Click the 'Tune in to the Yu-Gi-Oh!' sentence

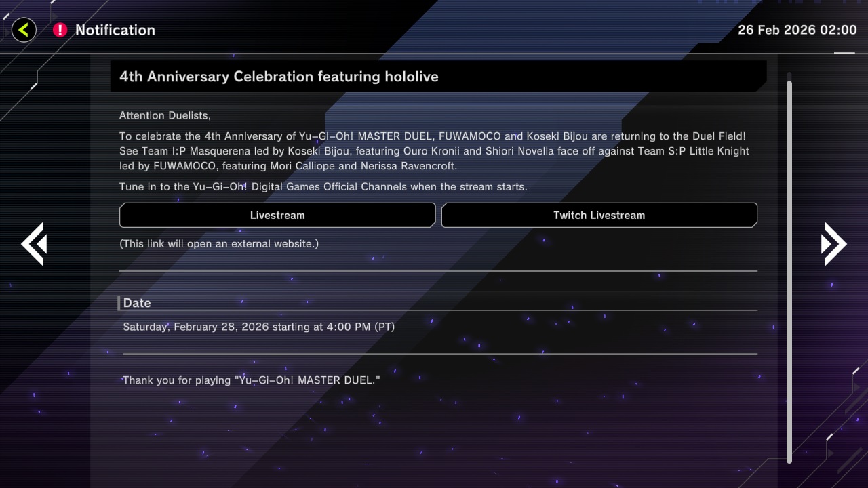tap(323, 186)
